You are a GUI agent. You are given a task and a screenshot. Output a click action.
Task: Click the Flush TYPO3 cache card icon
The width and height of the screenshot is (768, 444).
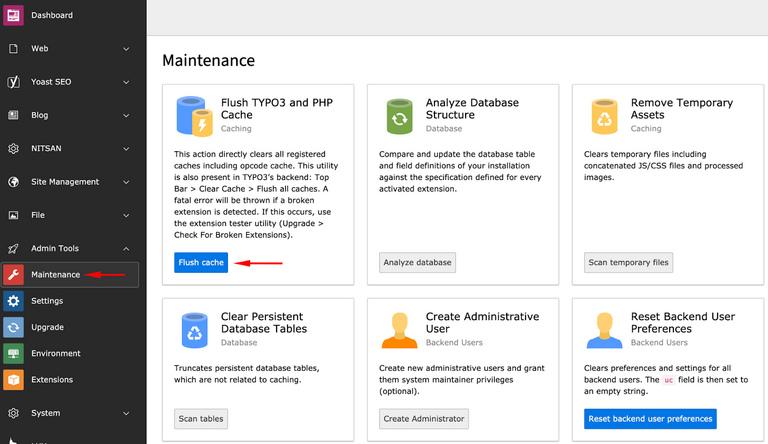194,116
